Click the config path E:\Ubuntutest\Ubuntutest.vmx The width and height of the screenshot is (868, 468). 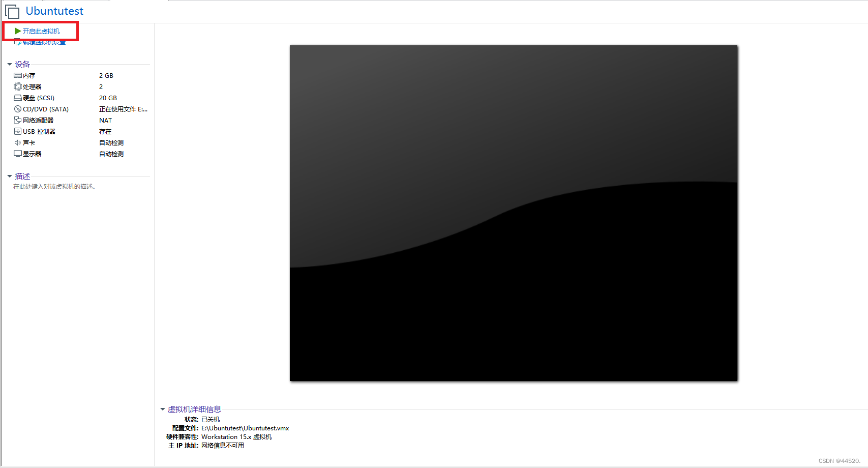coord(245,428)
